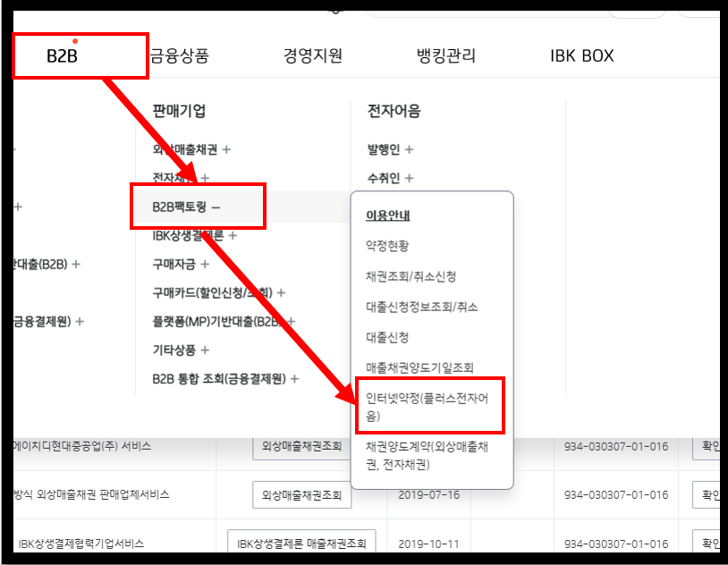Open the 뱅킹관리 top menu
Viewport: 728px width, 565px height.
[445, 55]
